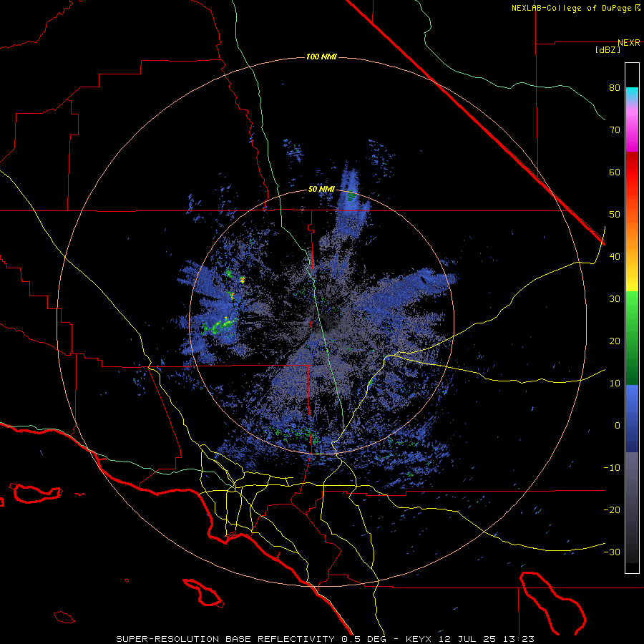Viewport: 644px width, 644px height.
Task: Click the 40 value on the dBZ scale
Action: tap(615, 257)
